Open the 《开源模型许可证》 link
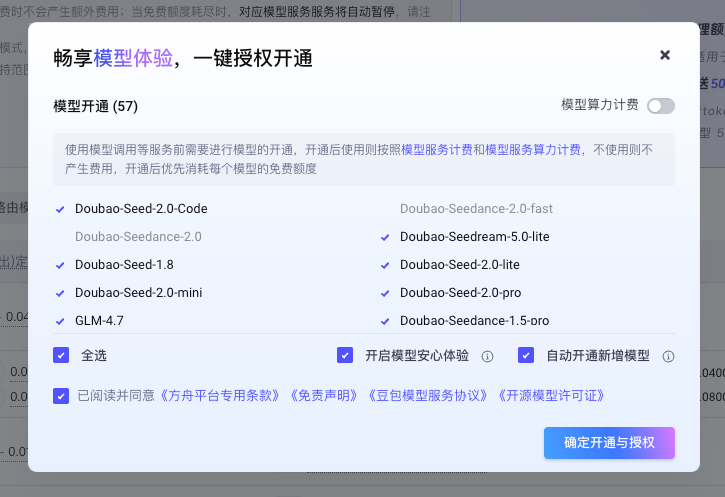The width and height of the screenshot is (725, 497). (x=551, y=396)
